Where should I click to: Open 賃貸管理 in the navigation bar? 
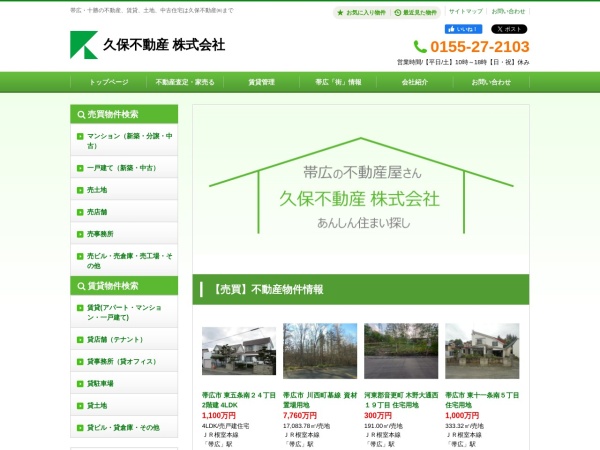coord(261,82)
